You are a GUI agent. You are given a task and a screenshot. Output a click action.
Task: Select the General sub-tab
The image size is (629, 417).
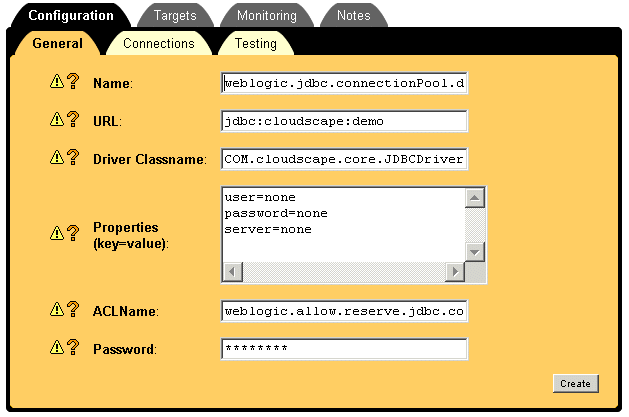coord(57,43)
